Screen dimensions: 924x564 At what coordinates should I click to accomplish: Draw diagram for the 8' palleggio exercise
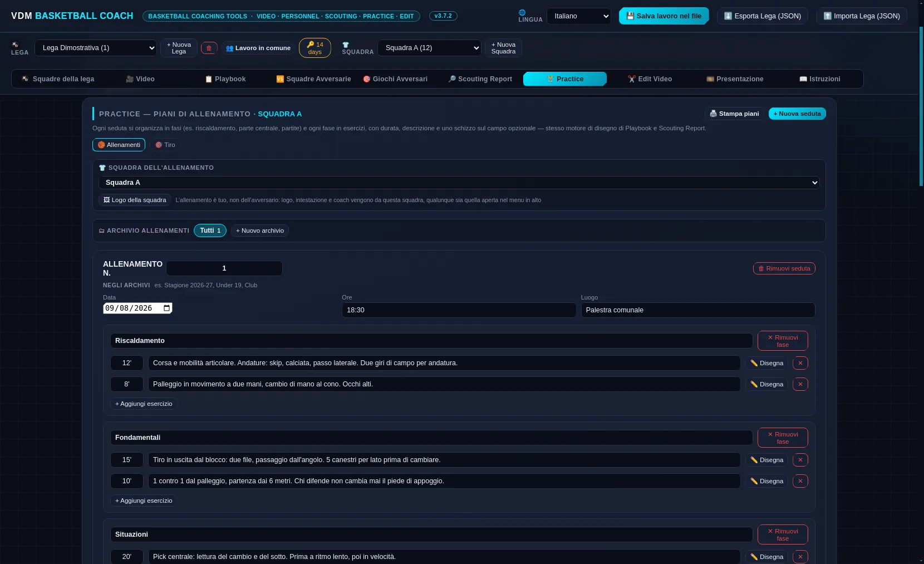pos(766,384)
